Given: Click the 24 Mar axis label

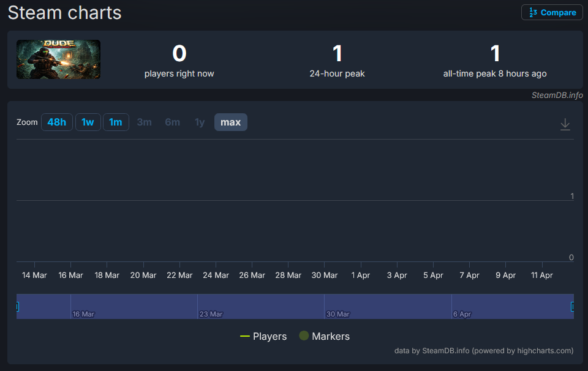Looking at the screenshot, I should pos(216,275).
